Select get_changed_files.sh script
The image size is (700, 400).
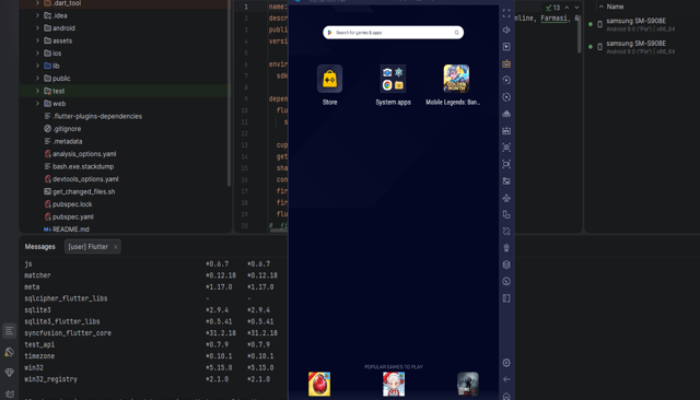(x=83, y=192)
